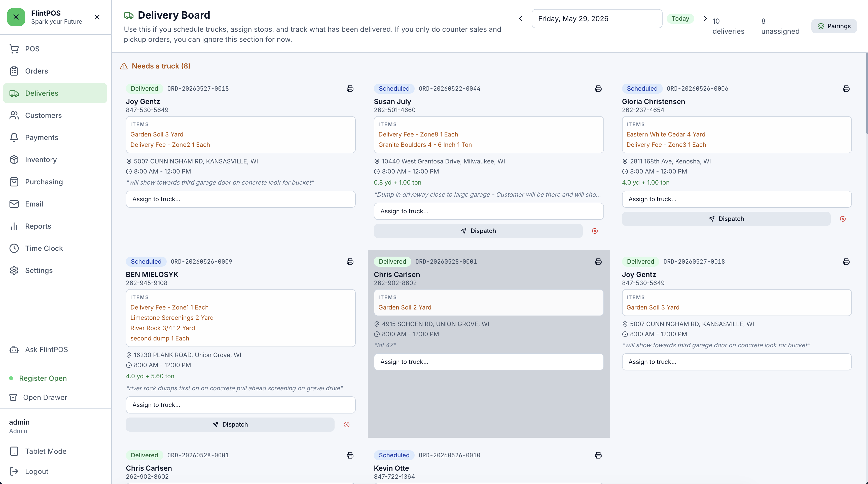Go to previous day with left chevron
This screenshot has width=868, height=484.
tap(521, 19)
